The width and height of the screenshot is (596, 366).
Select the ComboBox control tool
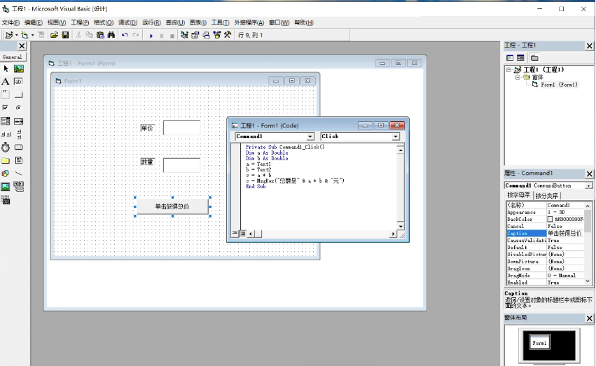(x=6, y=121)
